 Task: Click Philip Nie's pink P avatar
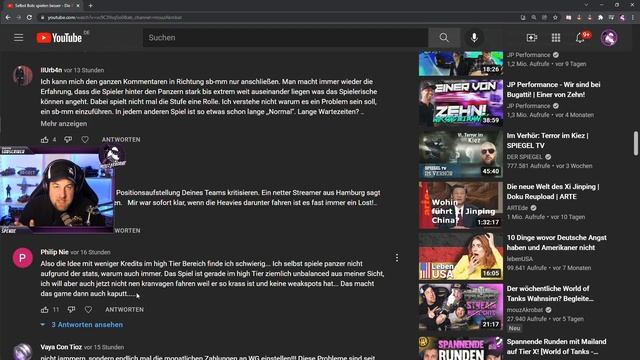(22, 258)
